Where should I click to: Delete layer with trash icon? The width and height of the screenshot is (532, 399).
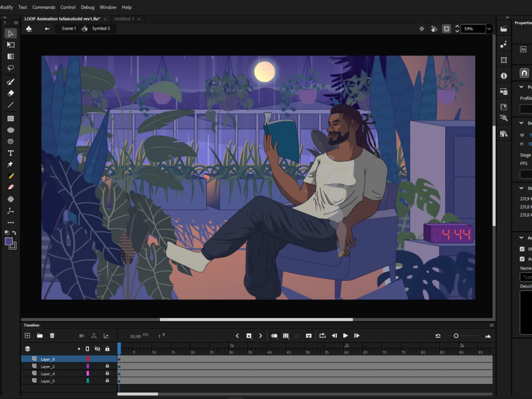(52, 336)
